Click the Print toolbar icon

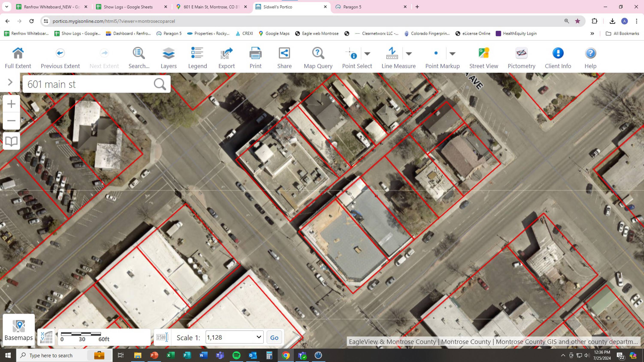click(x=255, y=53)
